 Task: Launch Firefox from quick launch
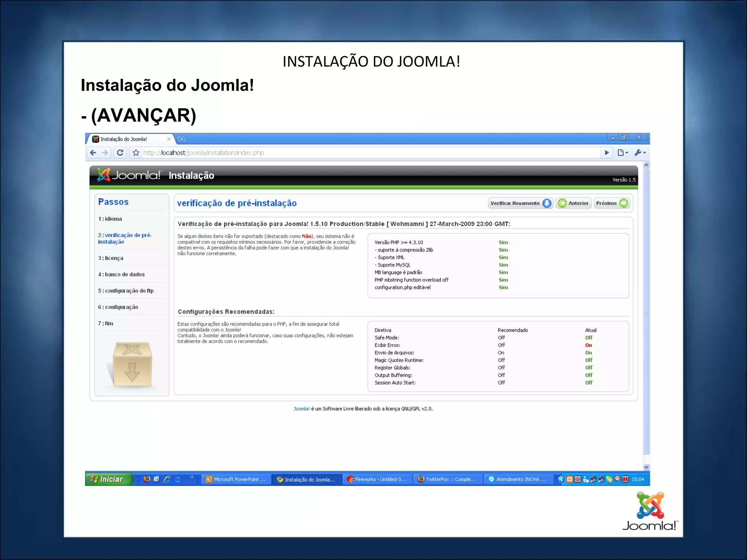(147, 479)
